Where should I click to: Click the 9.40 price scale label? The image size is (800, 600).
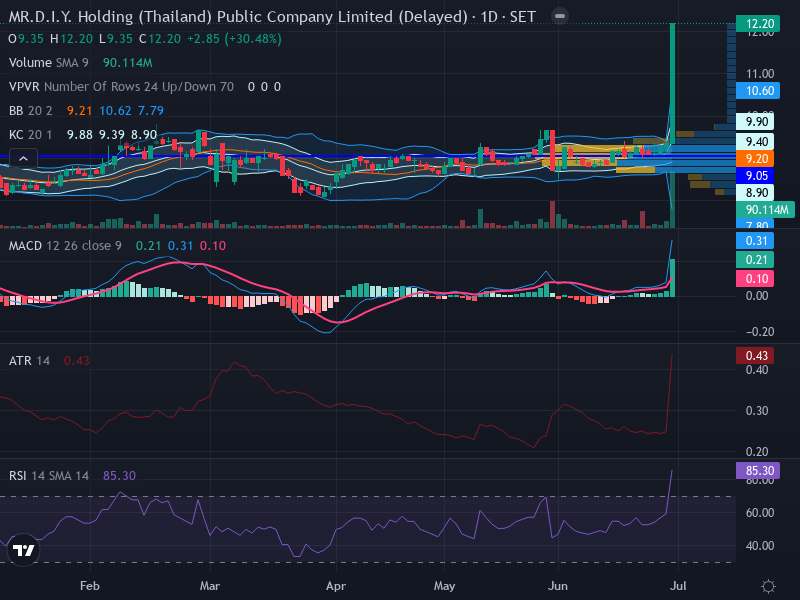point(755,141)
